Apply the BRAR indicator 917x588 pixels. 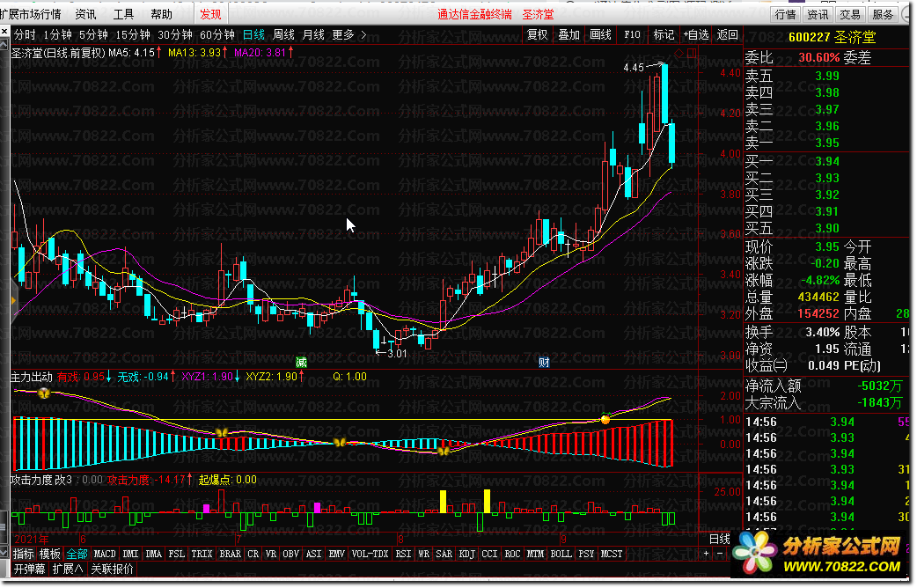(230, 554)
